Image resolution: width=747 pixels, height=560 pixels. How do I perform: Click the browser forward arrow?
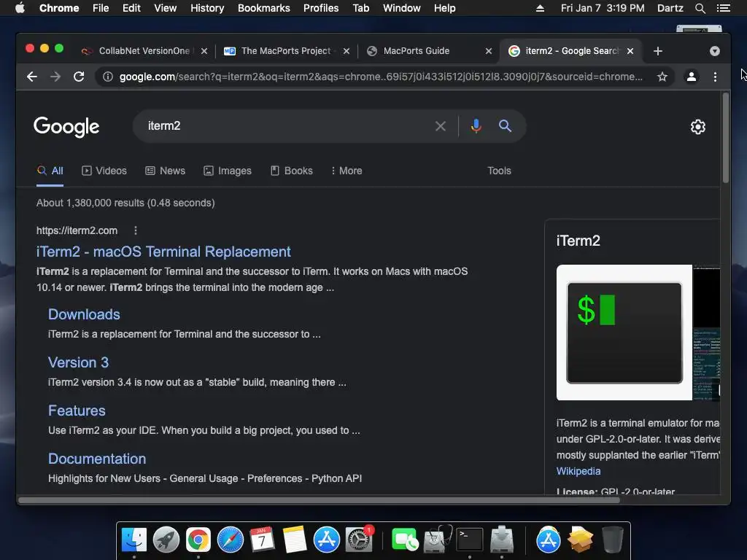(55, 77)
